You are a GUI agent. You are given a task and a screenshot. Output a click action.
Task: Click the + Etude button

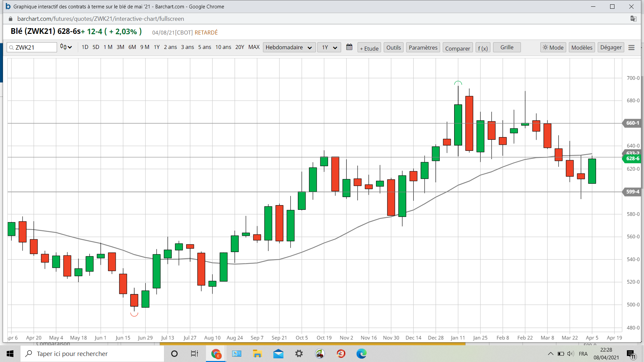(x=369, y=48)
